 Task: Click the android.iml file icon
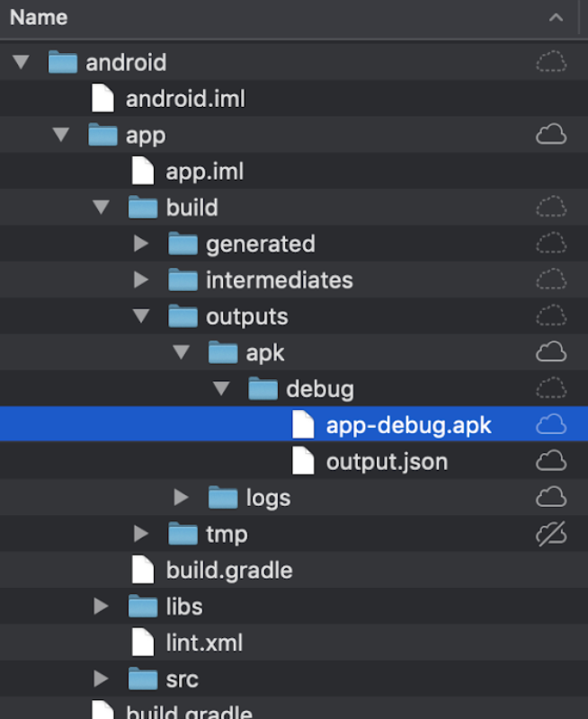pos(102,98)
